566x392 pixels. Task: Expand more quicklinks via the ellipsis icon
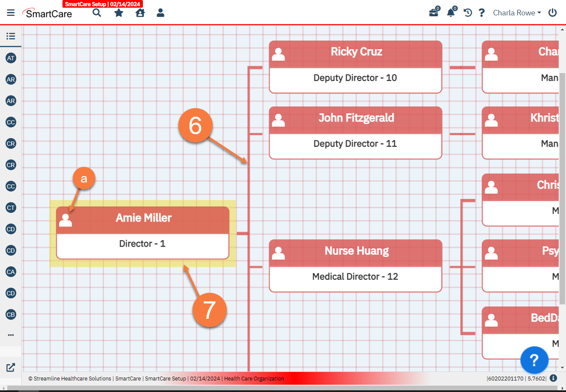click(11, 335)
